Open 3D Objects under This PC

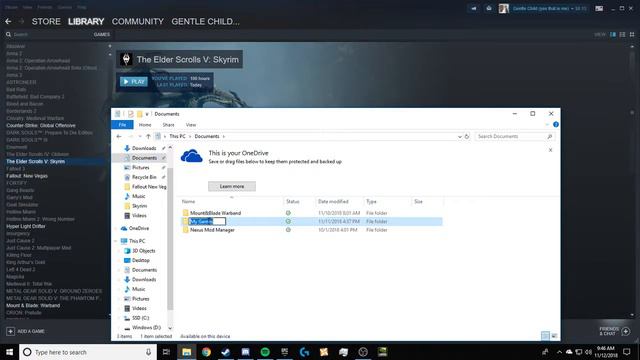pos(143,251)
